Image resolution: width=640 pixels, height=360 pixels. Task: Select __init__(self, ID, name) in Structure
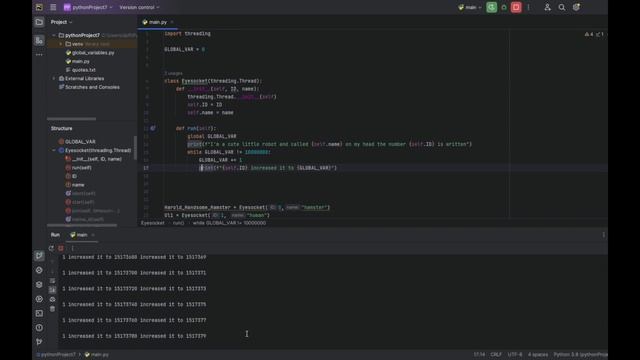coord(94,159)
